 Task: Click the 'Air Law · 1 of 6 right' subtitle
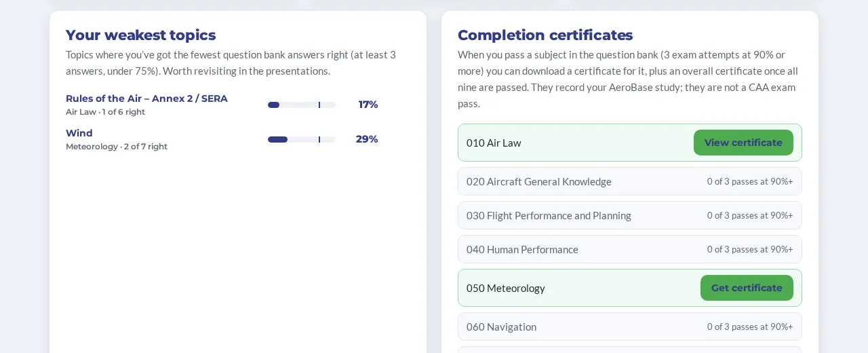(x=105, y=112)
